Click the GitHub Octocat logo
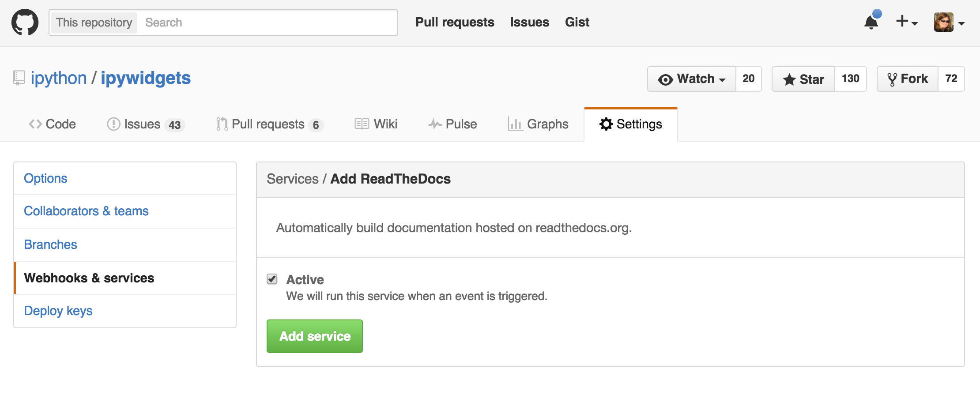 click(x=25, y=22)
